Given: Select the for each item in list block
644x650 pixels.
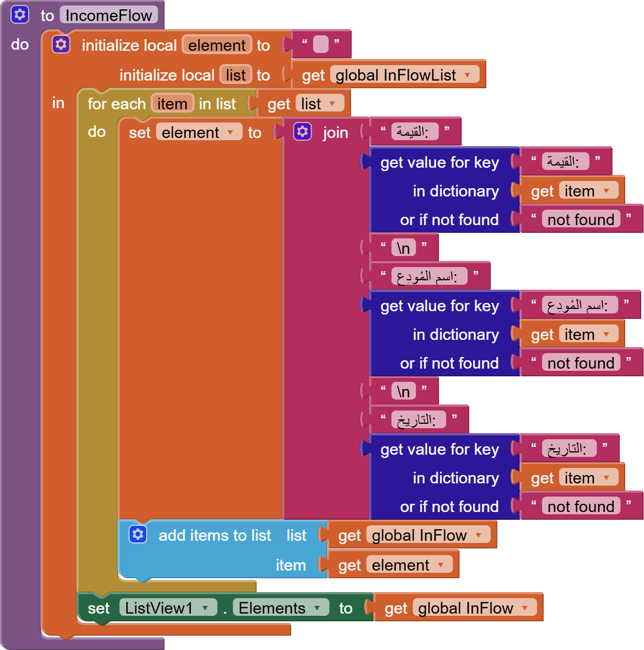Looking at the screenshot, I should coord(116,104).
